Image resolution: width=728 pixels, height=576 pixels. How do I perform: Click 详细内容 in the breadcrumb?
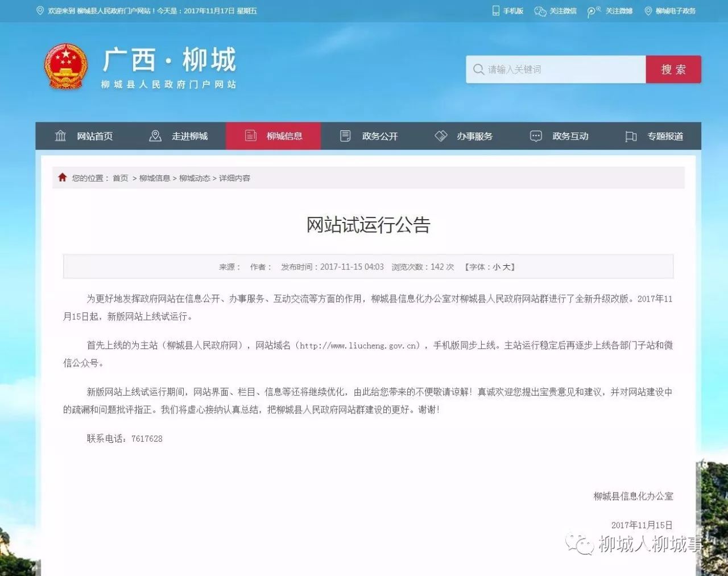pyautogui.click(x=234, y=178)
